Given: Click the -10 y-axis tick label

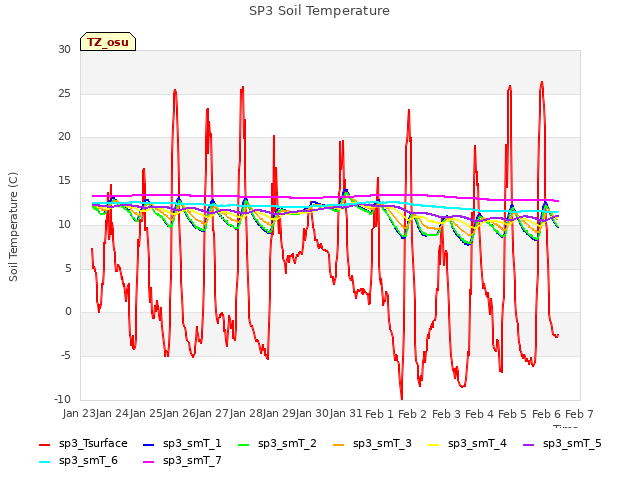Looking at the screenshot, I should pyautogui.click(x=62, y=399).
